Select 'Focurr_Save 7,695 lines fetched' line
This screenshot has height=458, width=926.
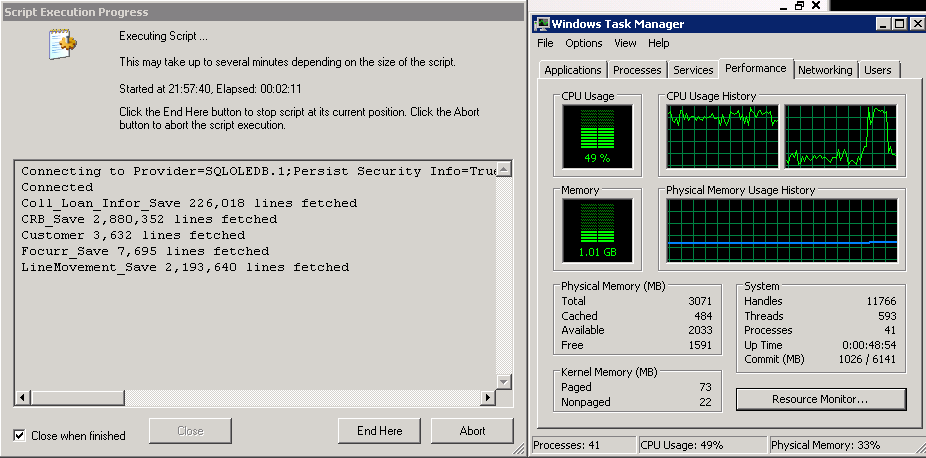[x=145, y=251]
